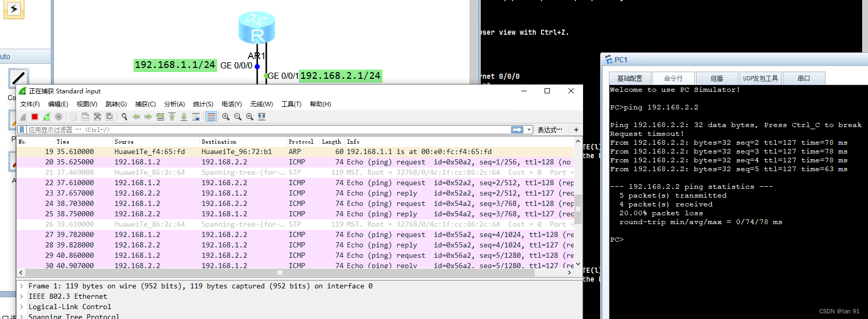This screenshot has height=319, width=868.
Task: Open the 统计(S) menu
Action: point(203,104)
